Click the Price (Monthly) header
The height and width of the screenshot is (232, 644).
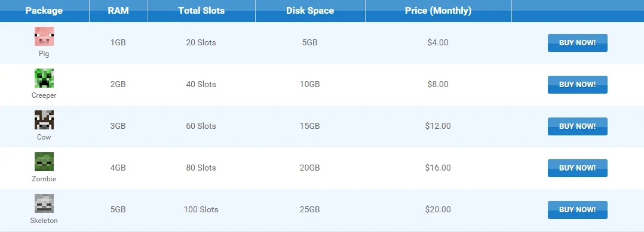click(438, 11)
